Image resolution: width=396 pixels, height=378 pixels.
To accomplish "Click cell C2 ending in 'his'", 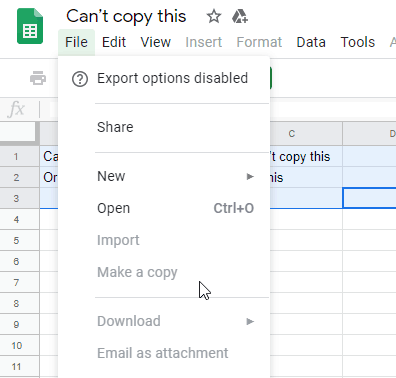I will click(x=306, y=177).
